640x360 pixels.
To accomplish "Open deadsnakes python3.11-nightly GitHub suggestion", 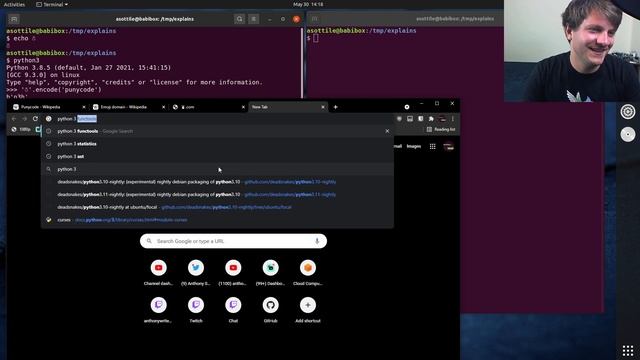I will (x=217, y=194).
